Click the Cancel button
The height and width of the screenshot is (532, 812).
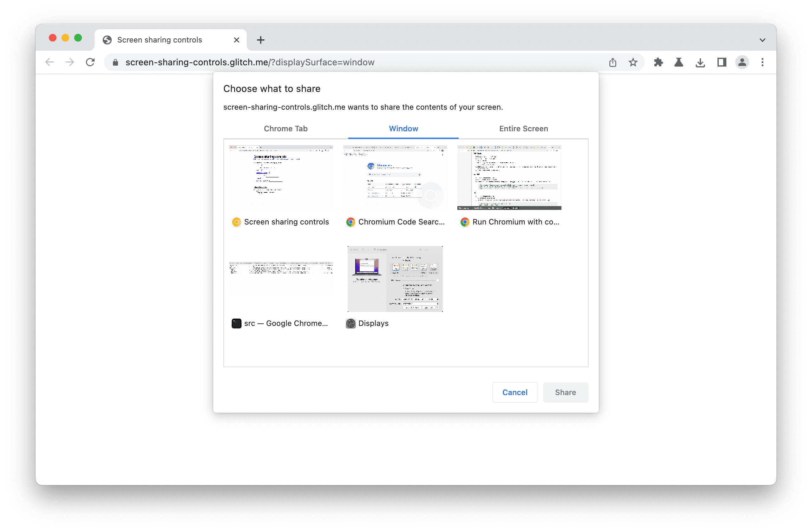(514, 391)
